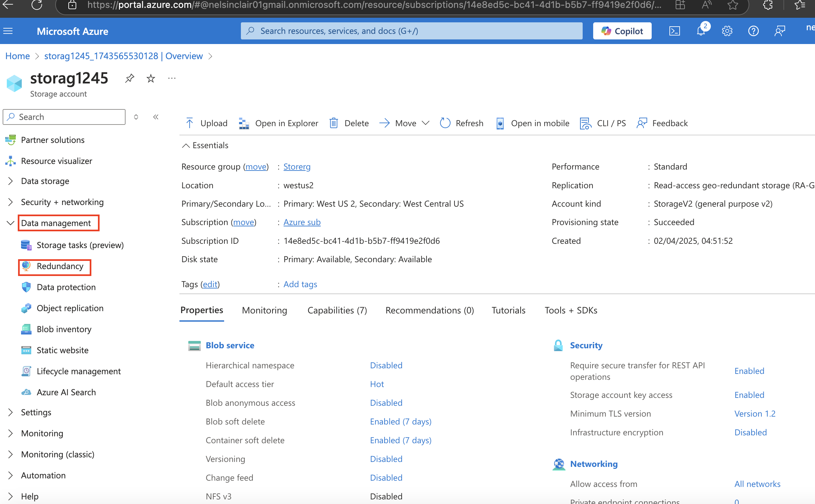Open CLI / PS commands
The image size is (815, 504).
[x=603, y=123]
